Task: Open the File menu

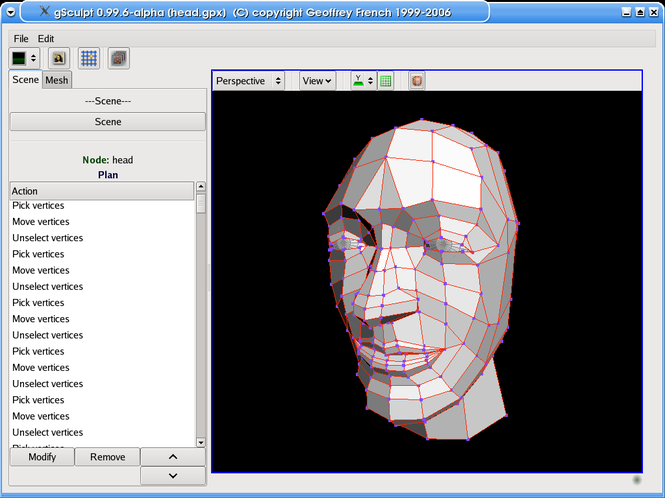Action: (21, 39)
